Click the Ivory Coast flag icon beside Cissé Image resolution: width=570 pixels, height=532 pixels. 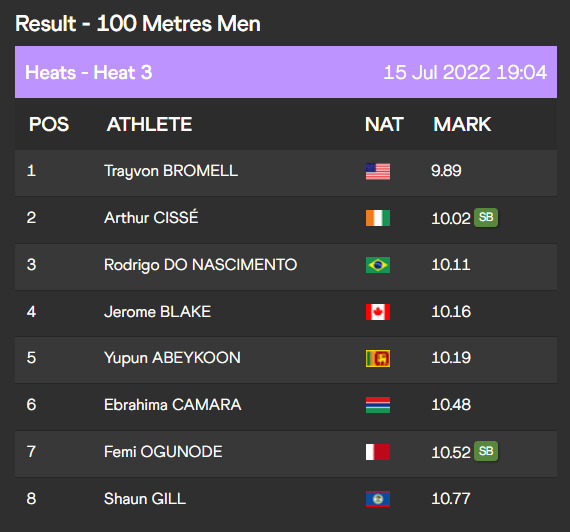click(x=378, y=218)
